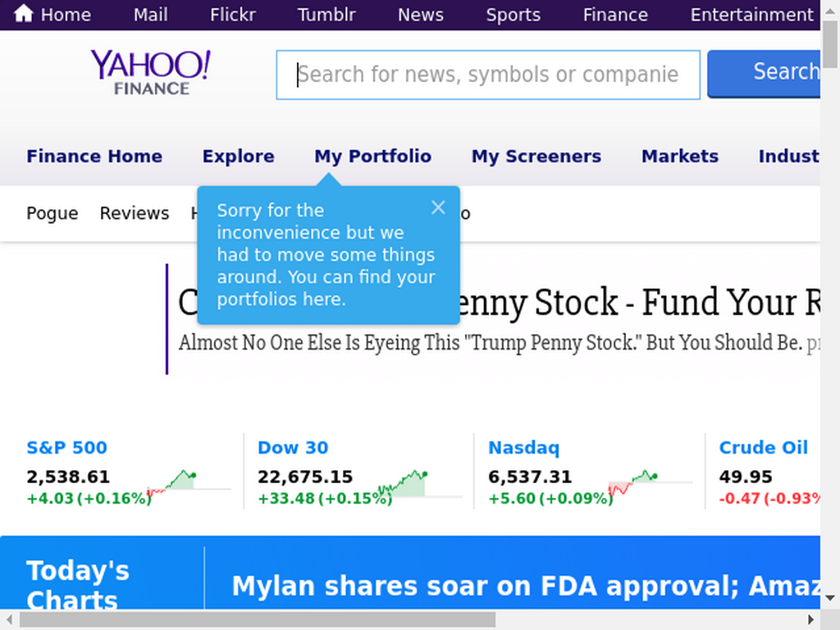The height and width of the screenshot is (630, 840).
Task: Click the Home house icon
Action: [23, 13]
